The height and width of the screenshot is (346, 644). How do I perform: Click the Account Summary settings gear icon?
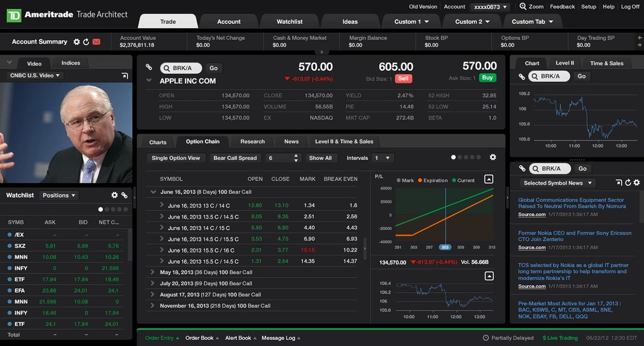click(77, 42)
